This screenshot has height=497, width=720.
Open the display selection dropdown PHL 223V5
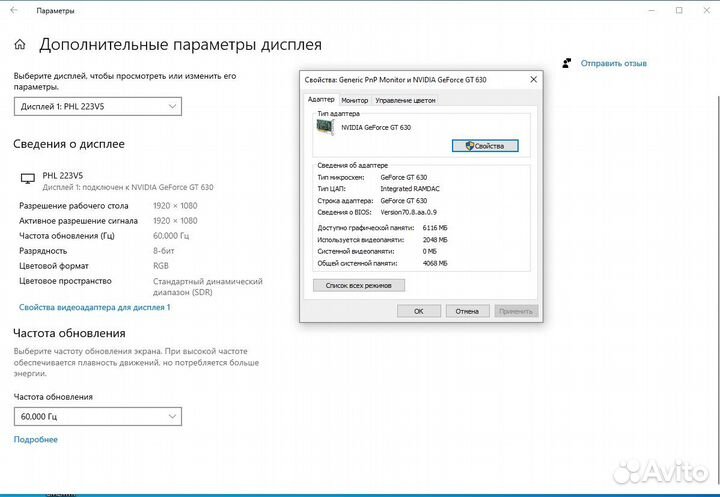pos(98,107)
